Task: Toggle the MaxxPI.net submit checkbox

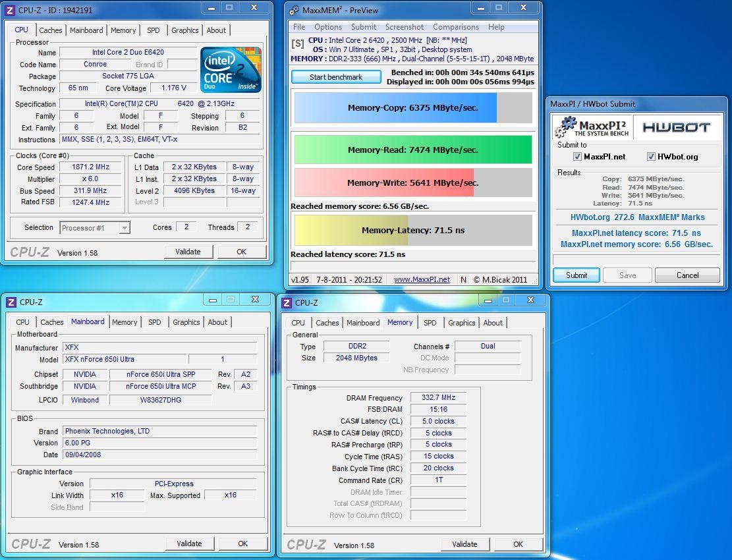Action: [577, 157]
